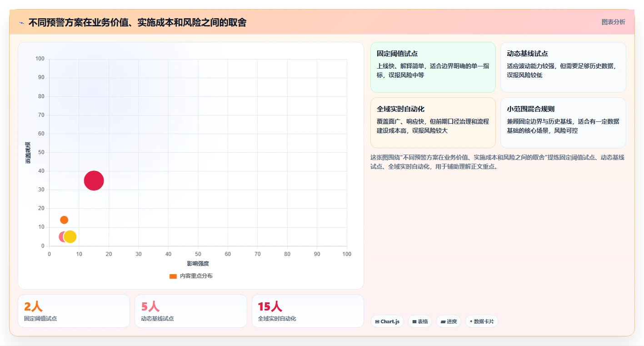This screenshot has width=644, height=346.
Task: Open the 动态基线试点 description card
Action: [x=563, y=67]
